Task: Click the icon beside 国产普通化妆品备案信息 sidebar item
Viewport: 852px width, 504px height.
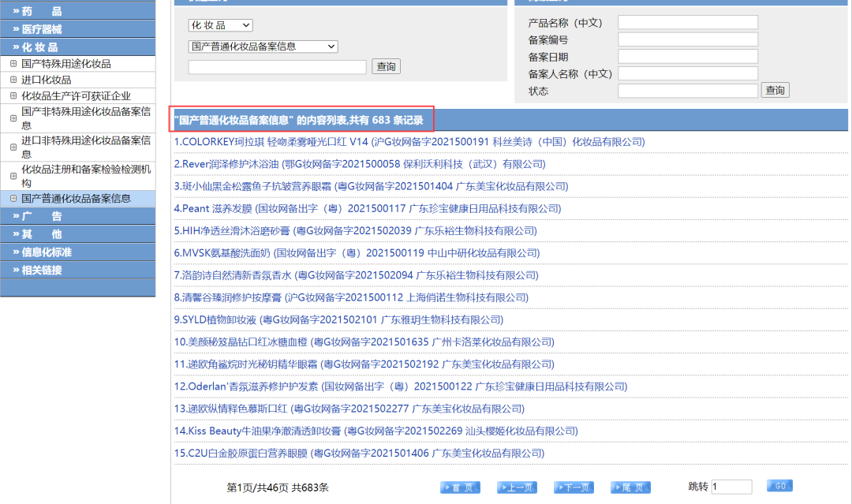Action: click(13, 199)
